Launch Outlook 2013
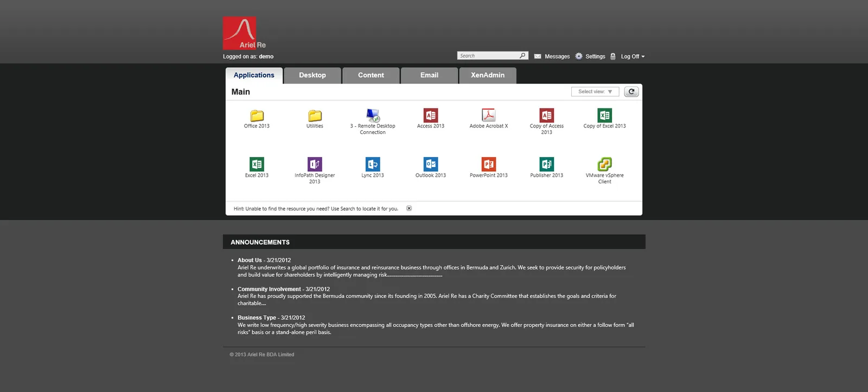The height and width of the screenshot is (392, 868). click(x=431, y=168)
